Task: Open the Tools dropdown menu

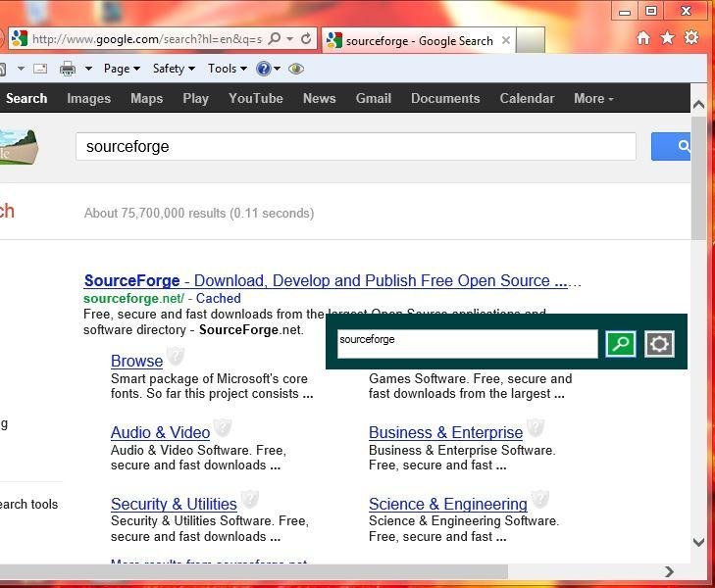Action: click(228, 69)
